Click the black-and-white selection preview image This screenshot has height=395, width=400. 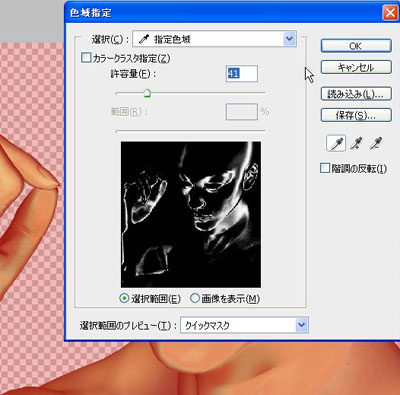tap(191, 214)
